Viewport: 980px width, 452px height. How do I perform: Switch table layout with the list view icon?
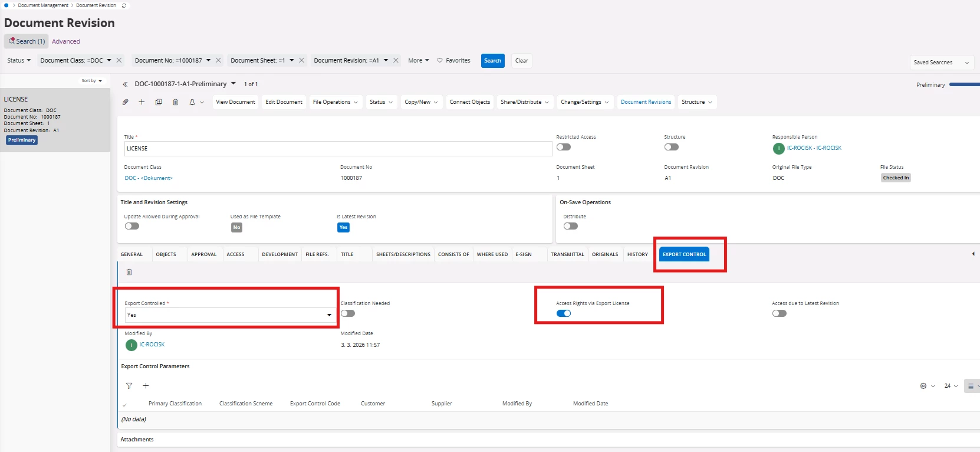(971, 386)
